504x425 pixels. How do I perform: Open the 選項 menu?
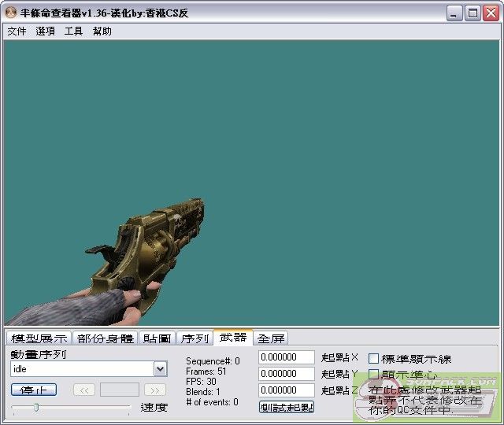(45, 31)
